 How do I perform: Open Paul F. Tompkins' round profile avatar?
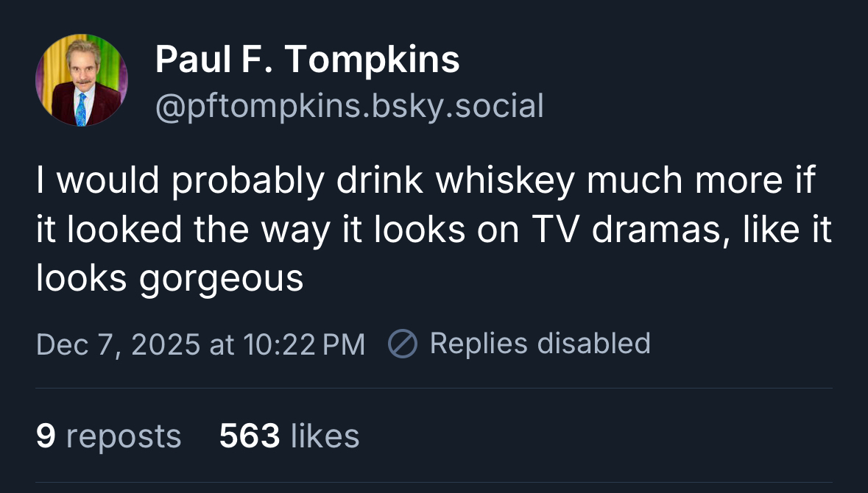[x=82, y=80]
